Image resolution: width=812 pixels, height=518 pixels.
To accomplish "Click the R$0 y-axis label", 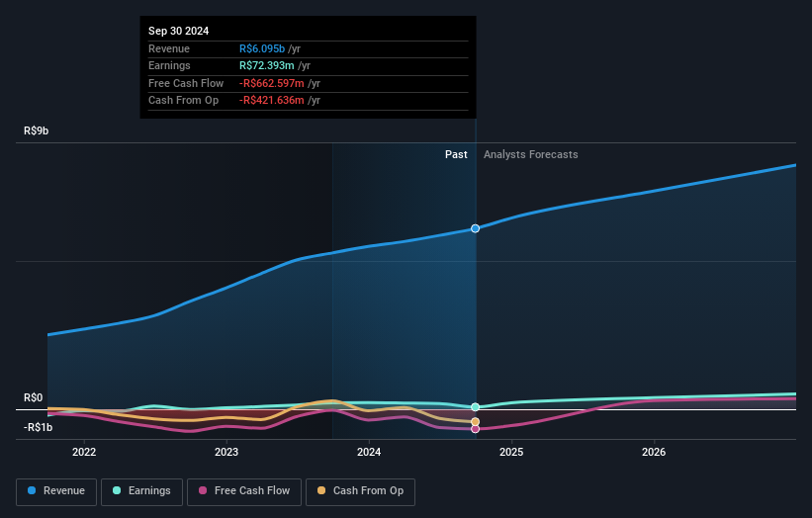I will click(34, 397).
